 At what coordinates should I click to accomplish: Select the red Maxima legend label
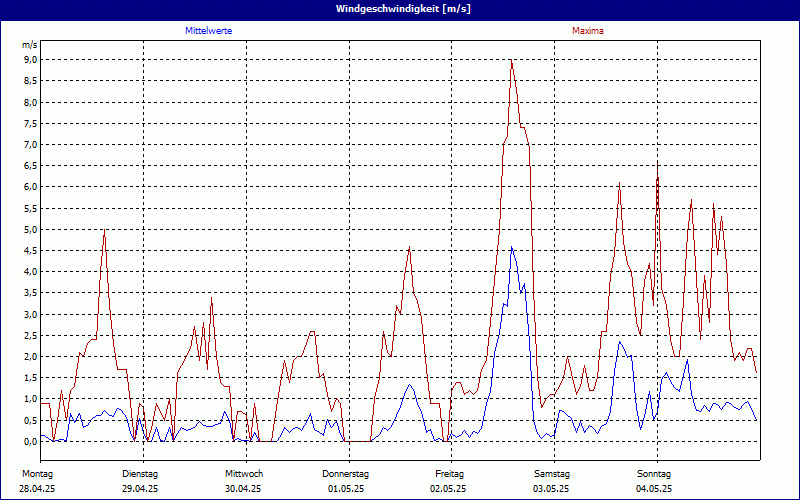pyautogui.click(x=588, y=31)
